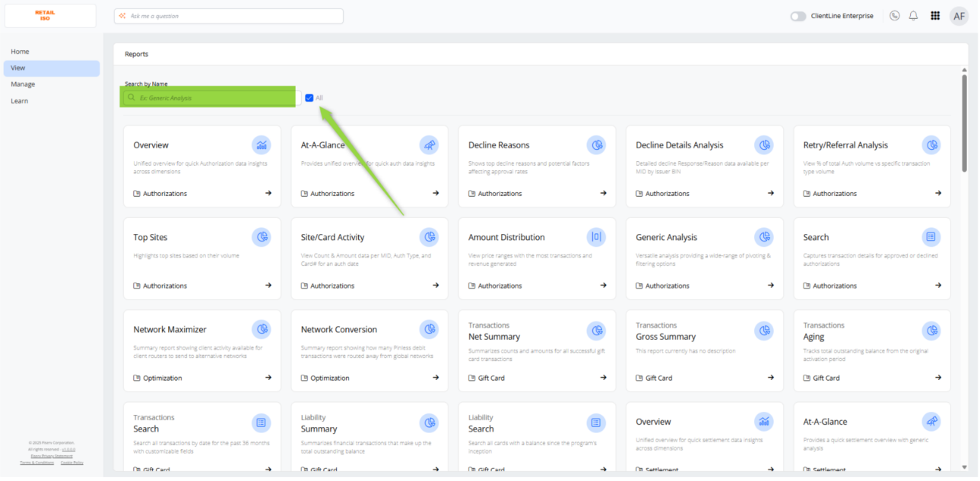Toggle the ClientLine Enterprise switch
The image size is (980, 481).
pyautogui.click(x=798, y=16)
